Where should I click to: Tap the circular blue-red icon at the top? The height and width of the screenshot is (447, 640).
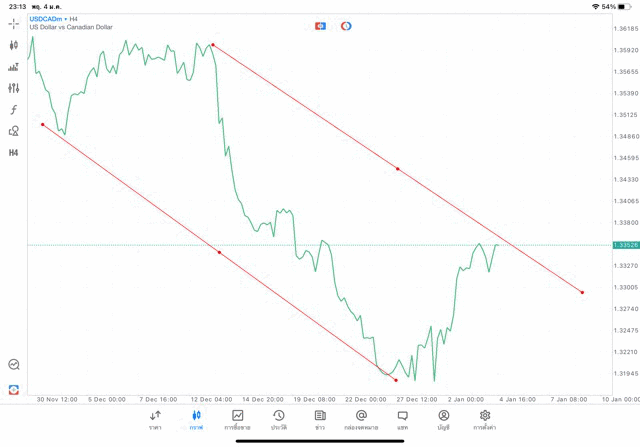click(x=346, y=25)
